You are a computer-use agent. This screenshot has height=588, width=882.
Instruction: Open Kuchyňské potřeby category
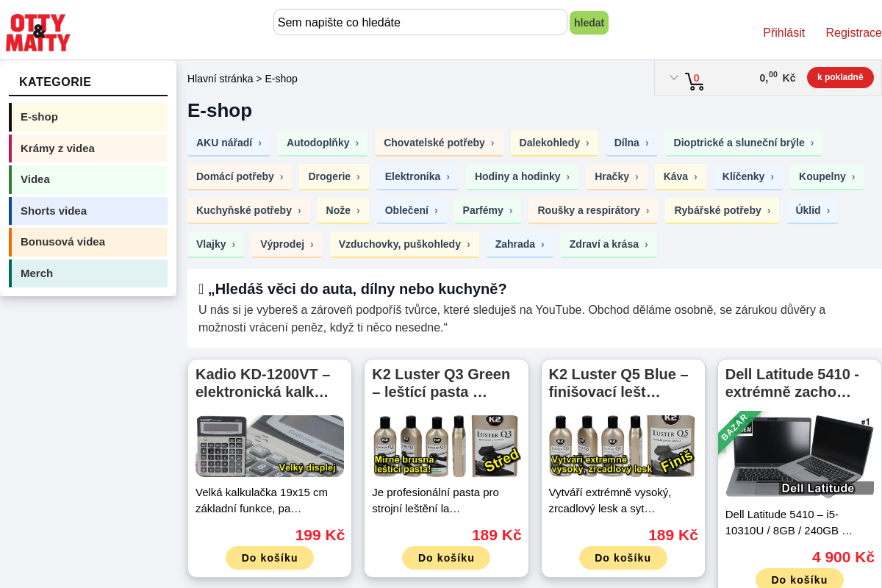[x=248, y=210]
